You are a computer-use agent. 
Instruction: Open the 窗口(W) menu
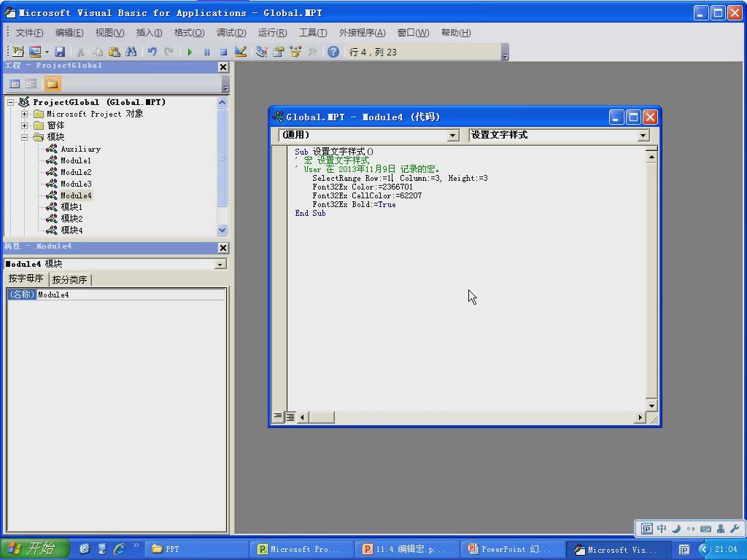[x=413, y=32]
